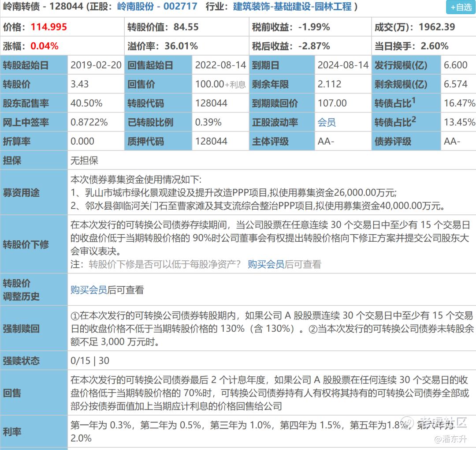This screenshot has height=450, width=476.
Task: Click the 转股代码 value 128044
Action: [x=211, y=103]
